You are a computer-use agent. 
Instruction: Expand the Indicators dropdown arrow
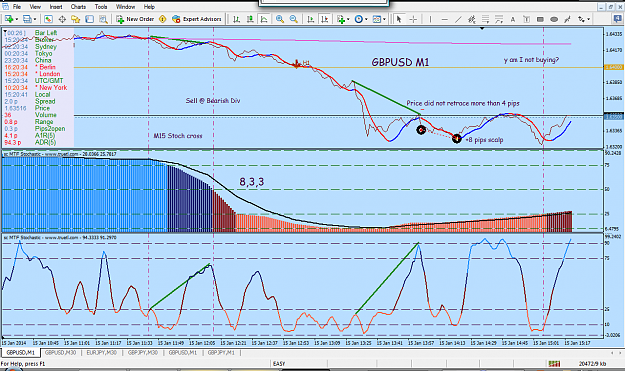tap(348, 19)
